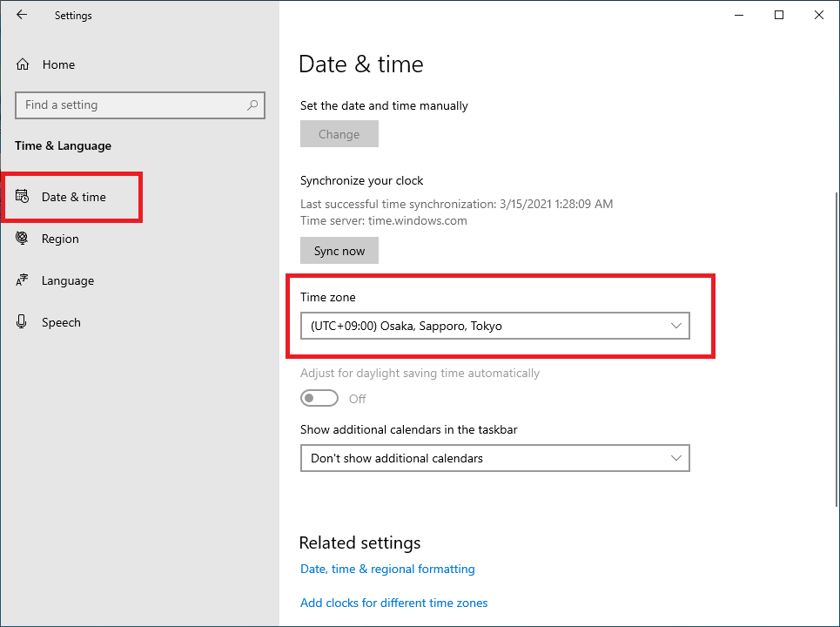
Task: Open Region via the globe icon
Action: 22,238
